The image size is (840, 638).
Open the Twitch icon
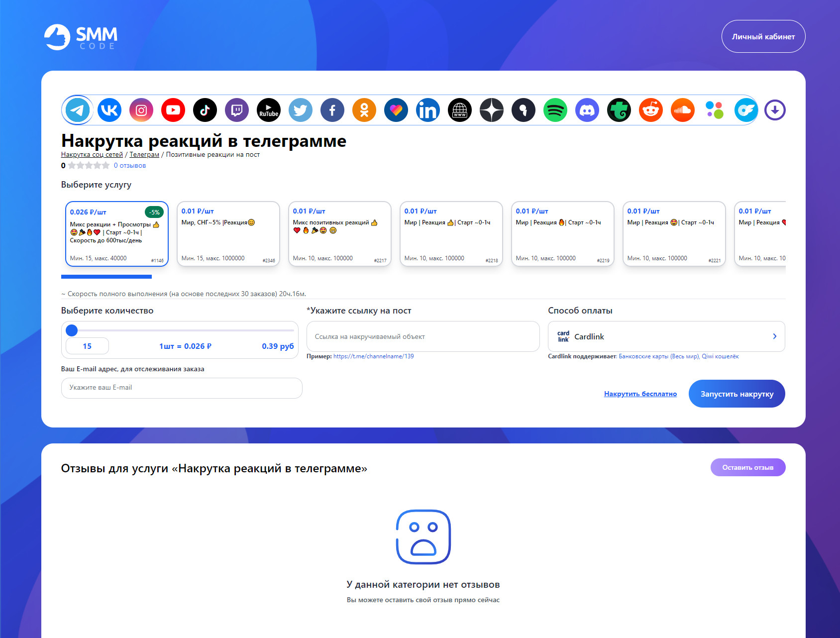point(237,110)
